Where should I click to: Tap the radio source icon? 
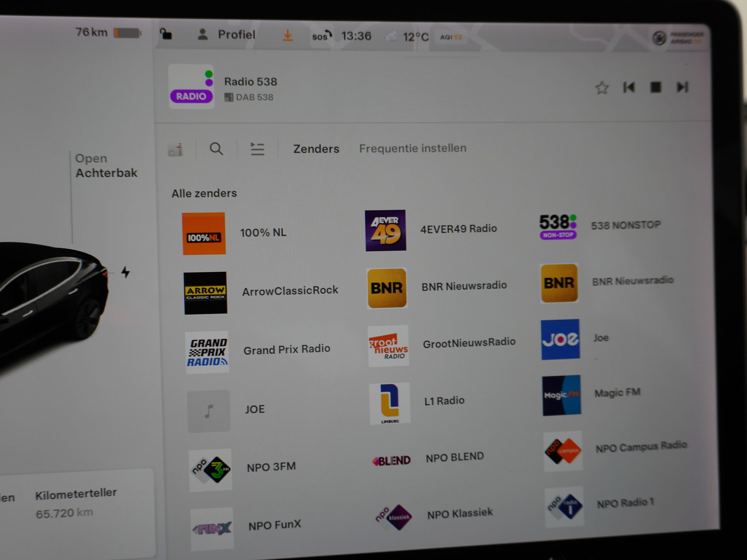(x=175, y=150)
